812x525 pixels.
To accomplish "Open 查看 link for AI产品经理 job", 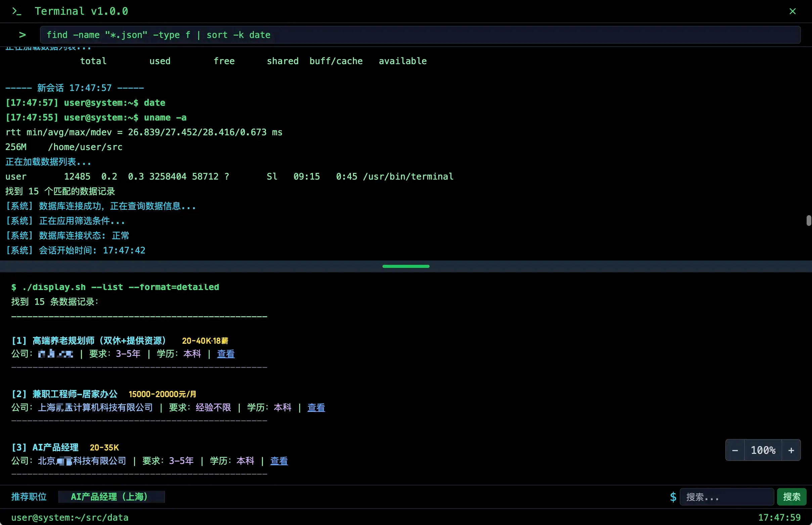I will pyautogui.click(x=279, y=461).
